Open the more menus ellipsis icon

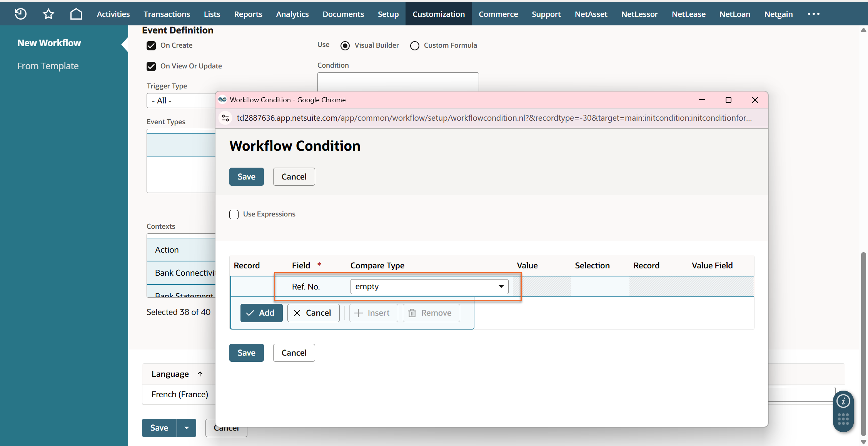813,14
